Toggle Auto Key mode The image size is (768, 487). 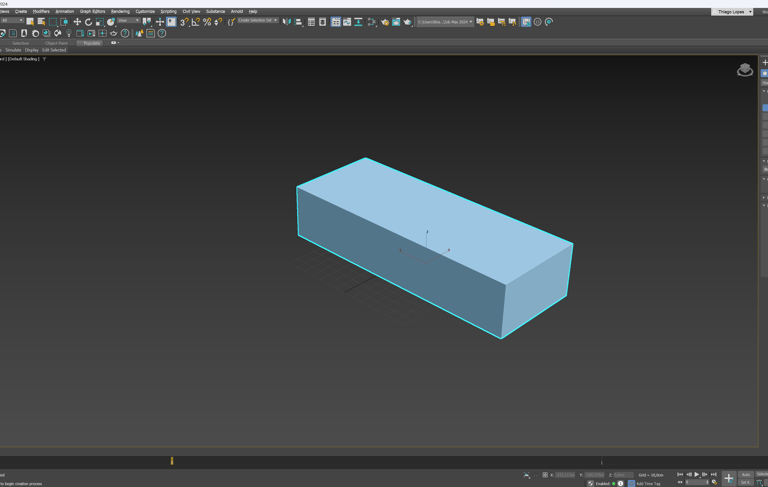pyautogui.click(x=746, y=474)
